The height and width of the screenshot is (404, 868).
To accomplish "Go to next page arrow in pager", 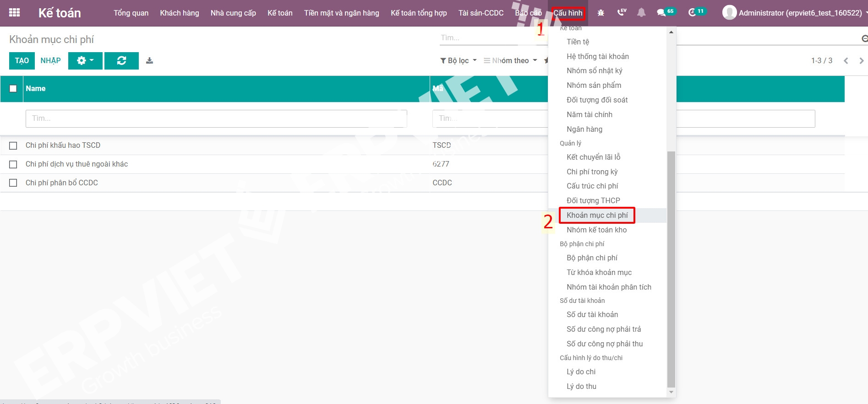I will [x=861, y=61].
